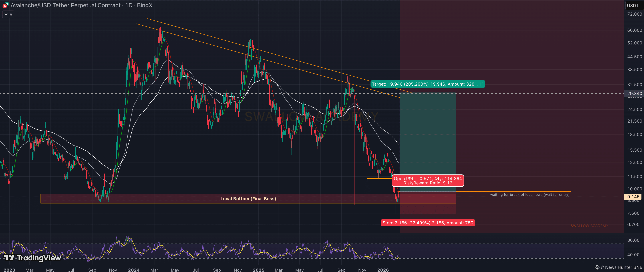Viewport: 644px width, 272px height.
Task: Select the Local Bottom (Final Boss) zone label
Action: [248, 199]
